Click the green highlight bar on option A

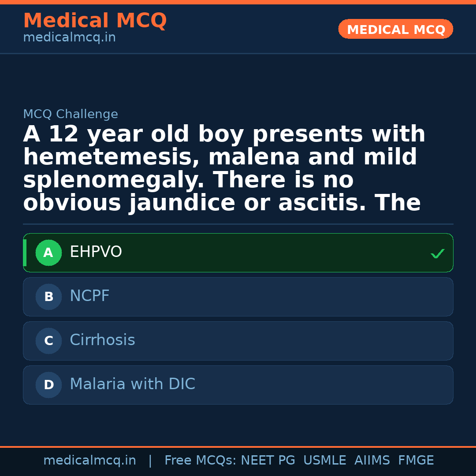25,253
